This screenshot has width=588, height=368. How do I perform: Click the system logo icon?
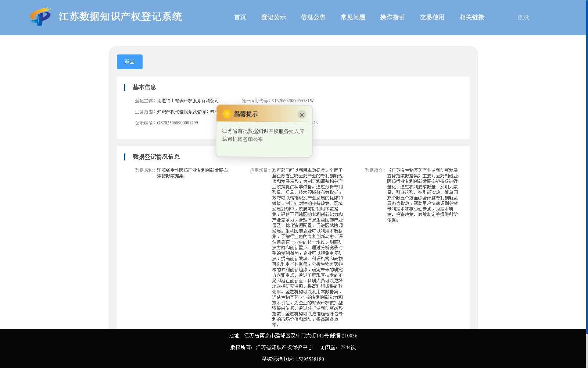click(40, 17)
